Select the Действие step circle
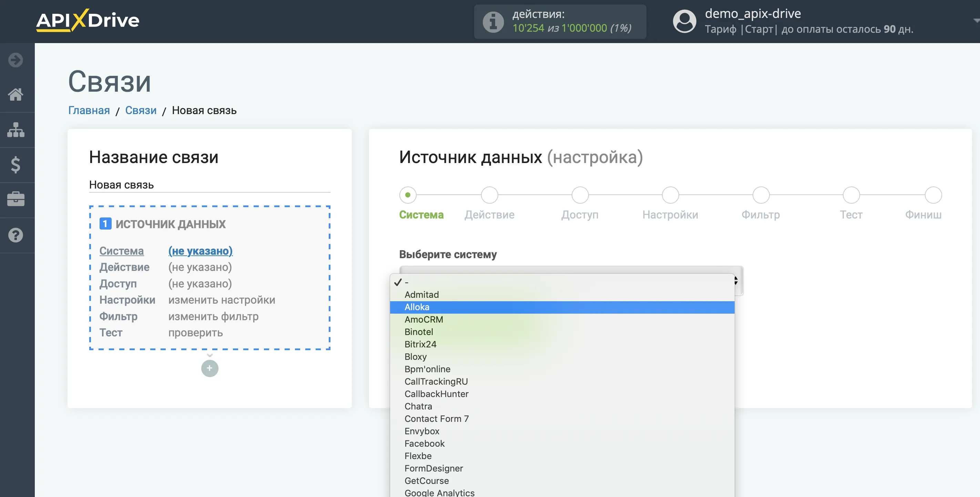Viewport: 980px width, 497px height. (x=489, y=195)
